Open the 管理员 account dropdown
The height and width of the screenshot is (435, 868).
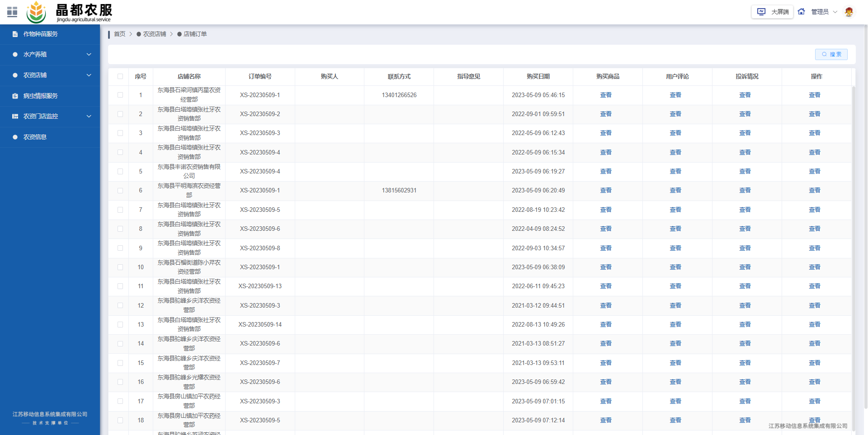[824, 12]
